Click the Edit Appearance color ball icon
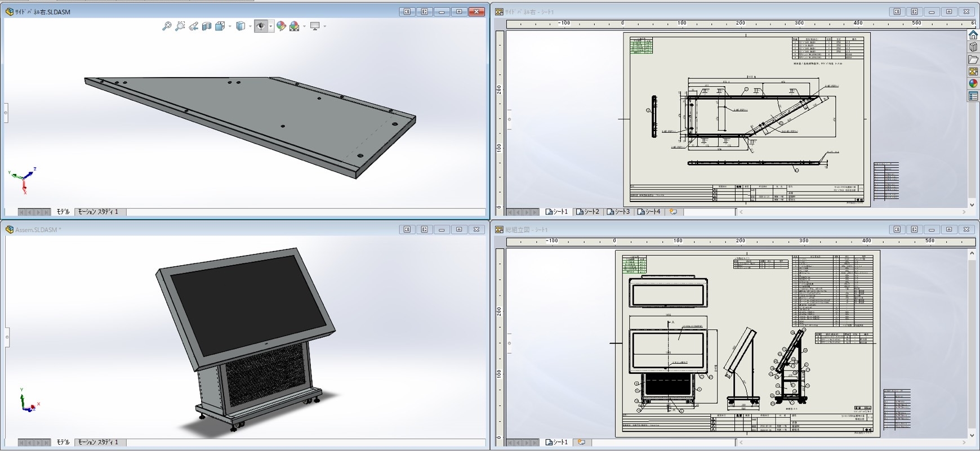Screen dimensions: 980x451 (281, 26)
